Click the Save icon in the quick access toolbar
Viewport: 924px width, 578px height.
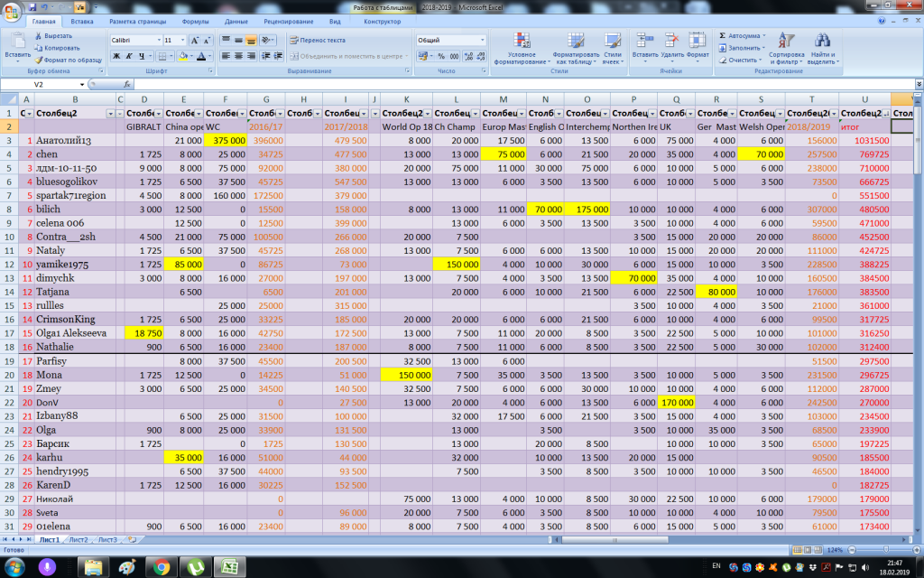tap(33, 6)
